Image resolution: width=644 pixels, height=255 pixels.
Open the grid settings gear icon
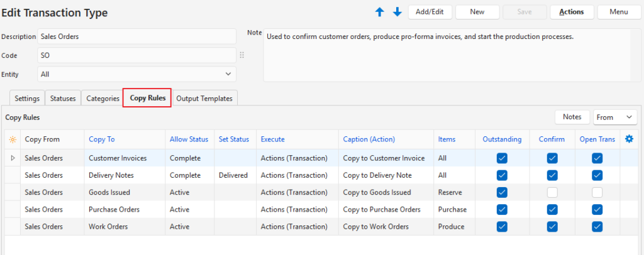click(x=628, y=139)
